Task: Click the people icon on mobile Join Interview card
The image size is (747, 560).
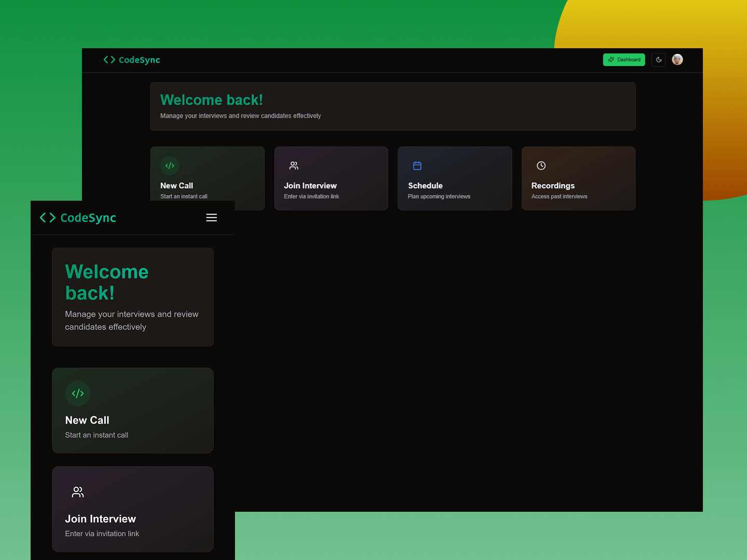Action: click(x=78, y=492)
